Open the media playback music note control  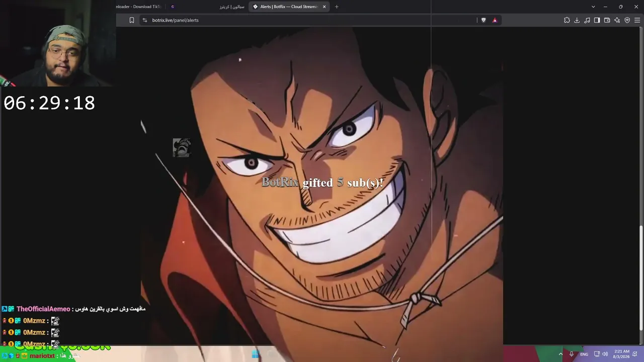point(587,20)
